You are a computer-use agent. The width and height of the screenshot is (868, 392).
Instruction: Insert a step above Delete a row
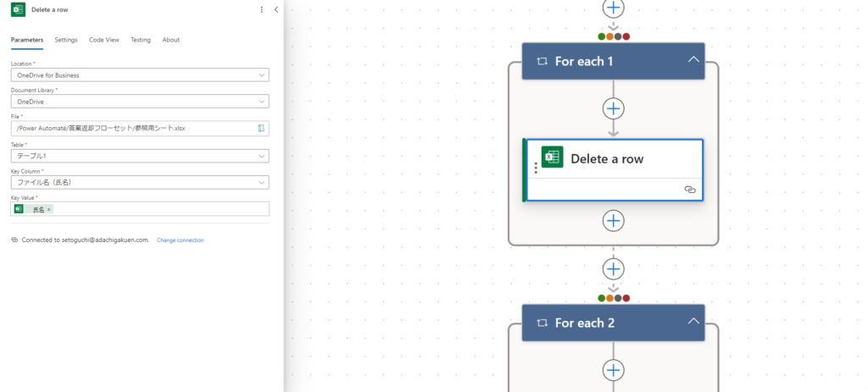(x=613, y=108)
